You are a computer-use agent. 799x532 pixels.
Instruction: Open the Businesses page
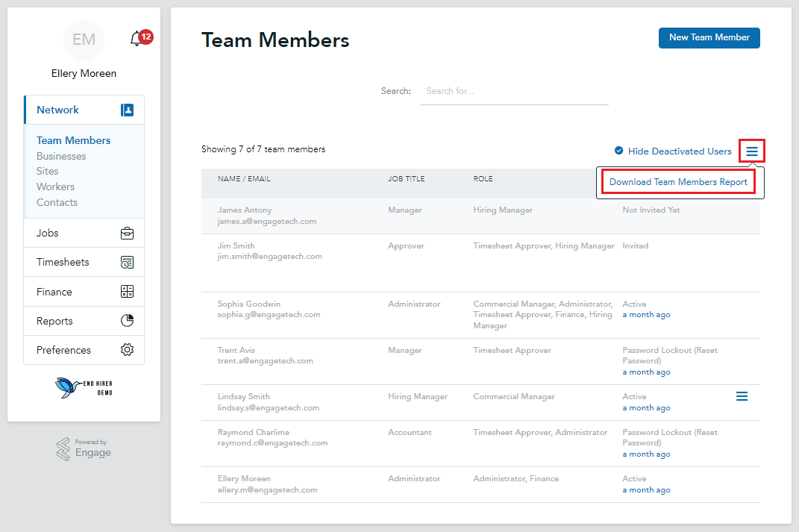pyautogui.click(x=61, y=156)
